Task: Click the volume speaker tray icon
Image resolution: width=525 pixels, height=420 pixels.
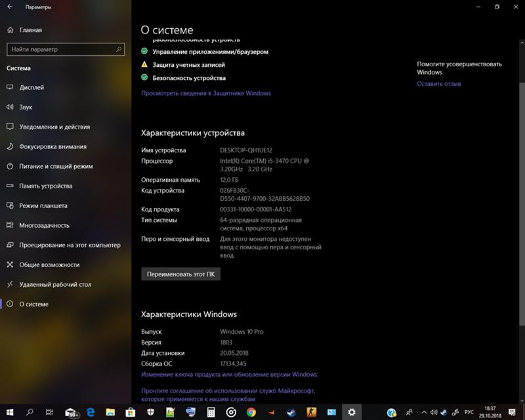Action: pyautogui.click(x=434, y=412)
